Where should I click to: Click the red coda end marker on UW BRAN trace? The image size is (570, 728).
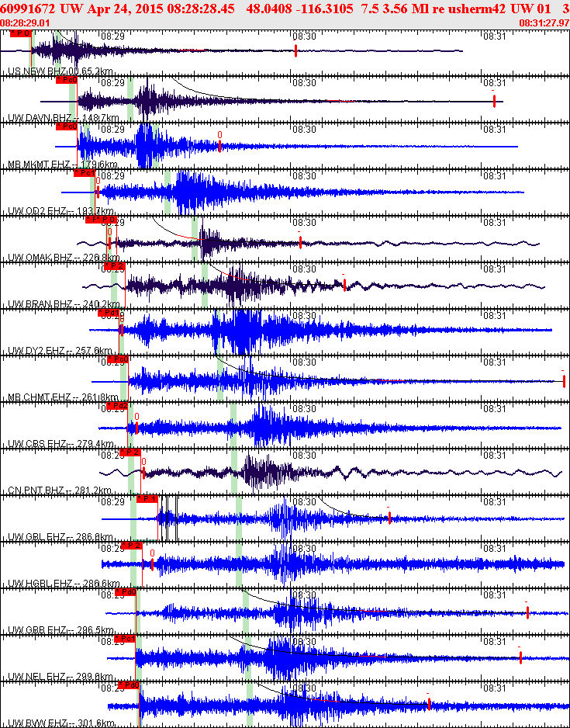point(344,285)
